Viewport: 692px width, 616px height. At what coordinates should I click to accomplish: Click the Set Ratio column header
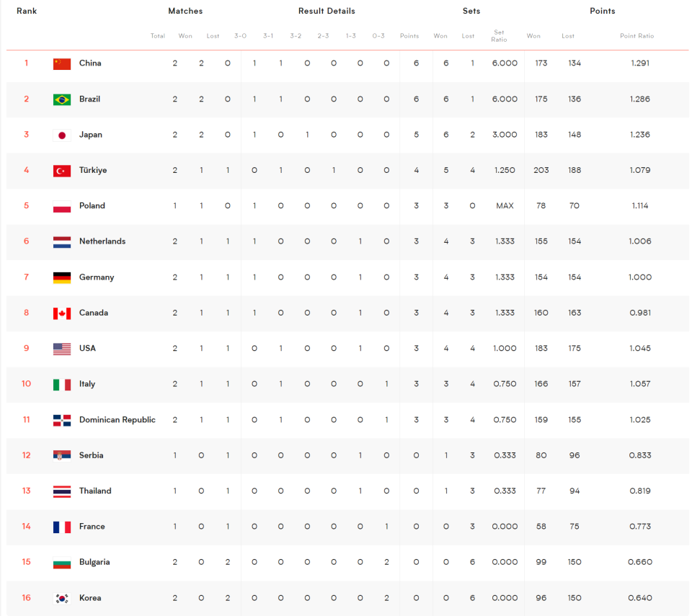499,36
